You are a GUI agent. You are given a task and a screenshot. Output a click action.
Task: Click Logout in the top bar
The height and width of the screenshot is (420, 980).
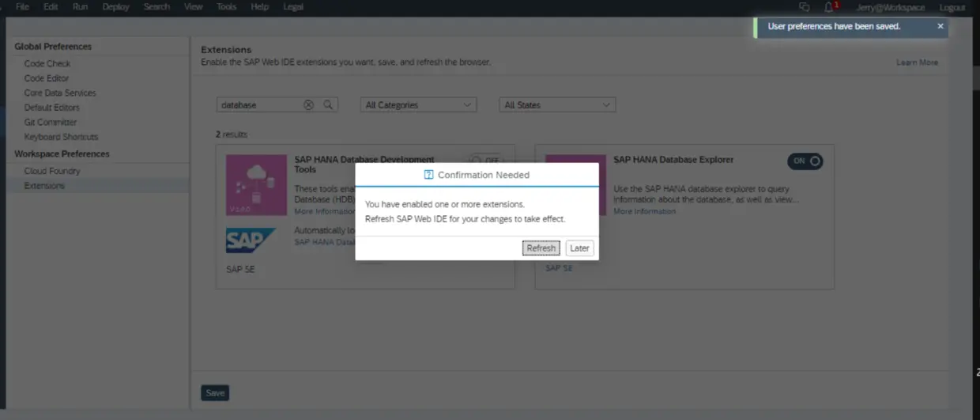[x=952, y=7]
